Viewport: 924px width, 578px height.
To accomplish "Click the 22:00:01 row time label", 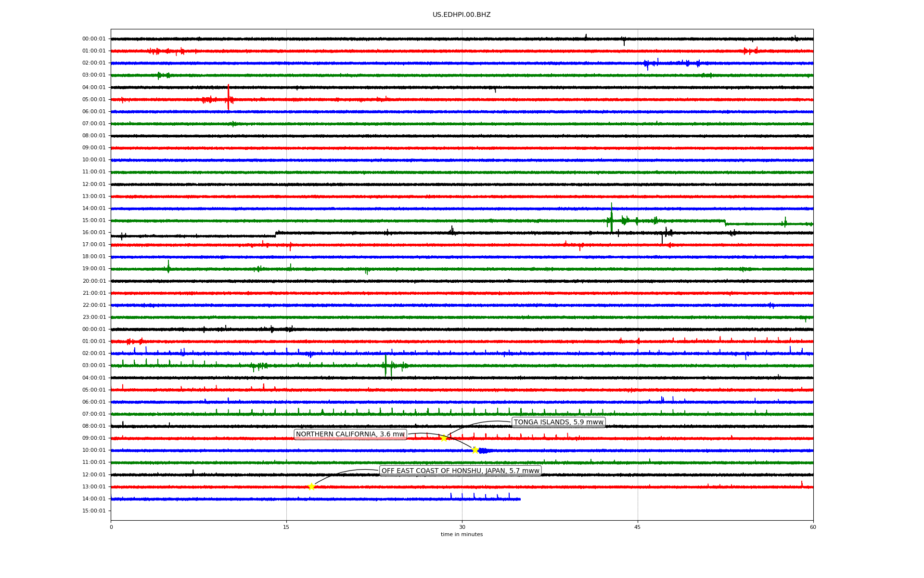I will [94, 305].
